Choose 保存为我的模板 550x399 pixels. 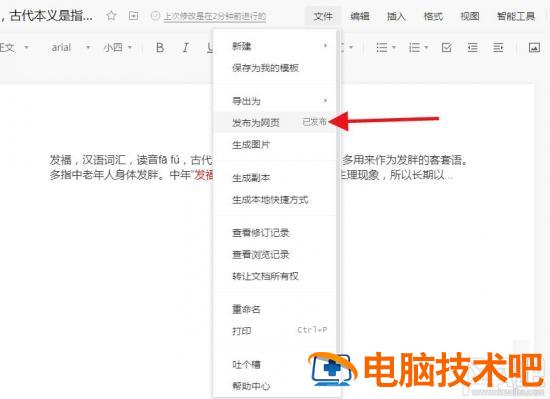[275, 68]
